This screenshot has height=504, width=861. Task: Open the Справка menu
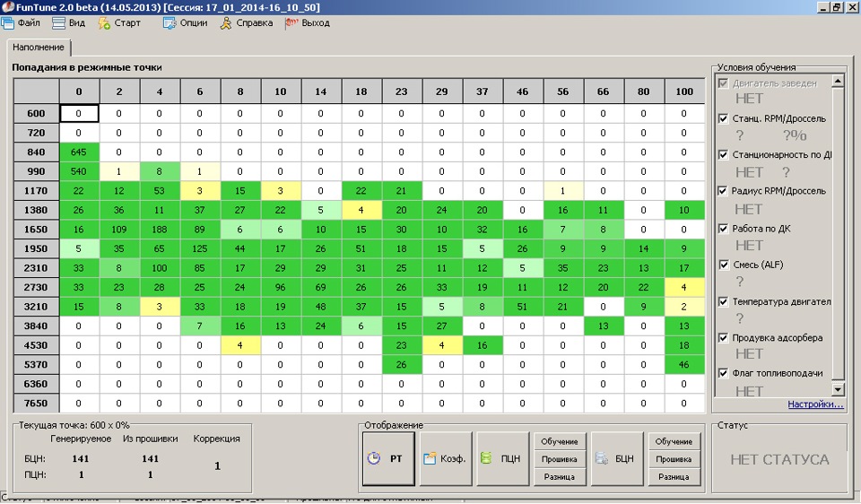coord(247,23)
